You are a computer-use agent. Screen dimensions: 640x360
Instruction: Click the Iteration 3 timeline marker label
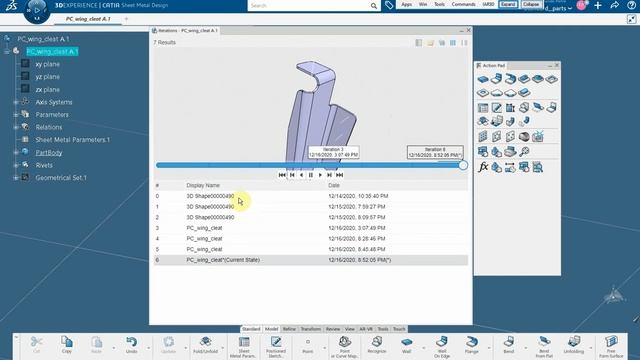pyautogui.click(x=333, y=152)
